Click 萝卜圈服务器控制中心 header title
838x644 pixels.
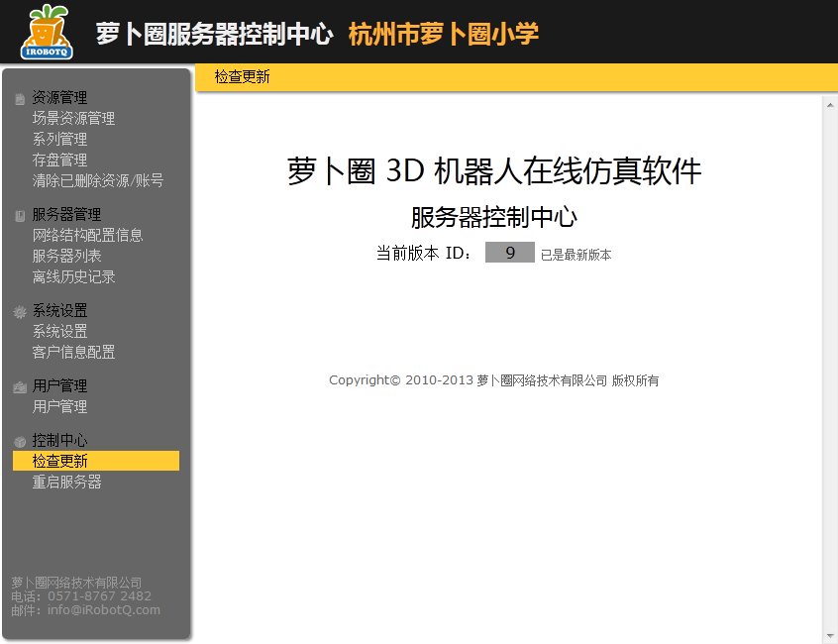pyautogui.click(x=215, y=34)
